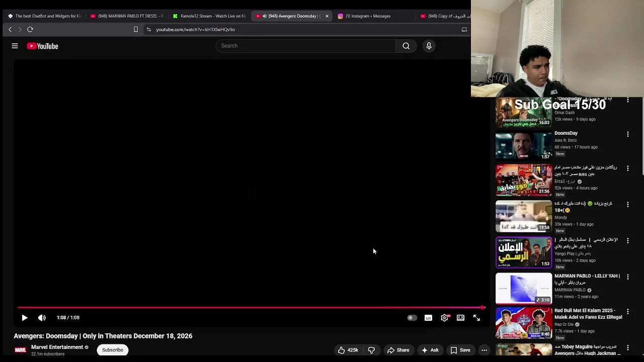Open the YouTube guide hamburger menu

pyautogui.click(x=15, y=46)
